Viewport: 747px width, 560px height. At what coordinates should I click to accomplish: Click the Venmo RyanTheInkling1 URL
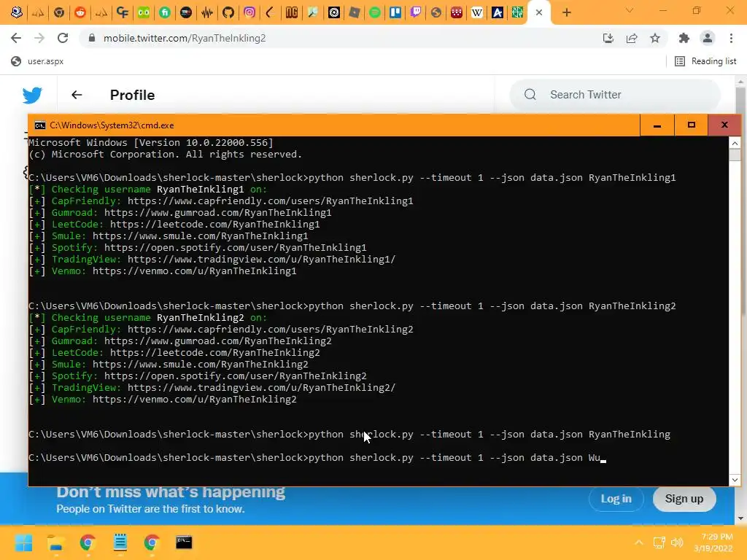[x=194, y=271]
